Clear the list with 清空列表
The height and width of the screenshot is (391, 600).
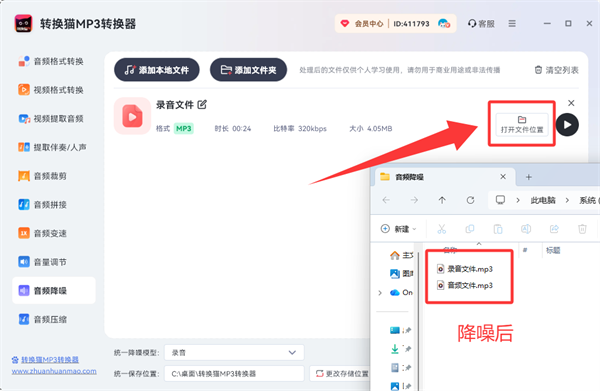556,70
